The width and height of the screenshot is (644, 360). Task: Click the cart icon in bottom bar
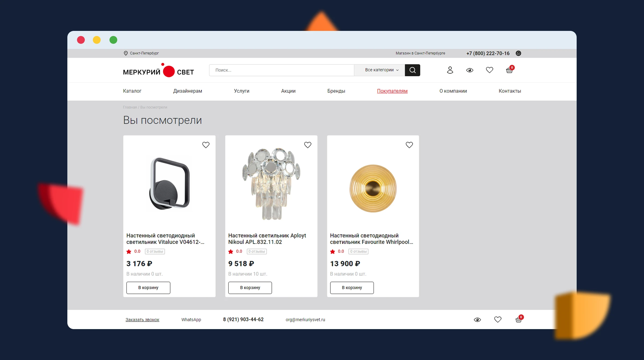tap(519, 319)
